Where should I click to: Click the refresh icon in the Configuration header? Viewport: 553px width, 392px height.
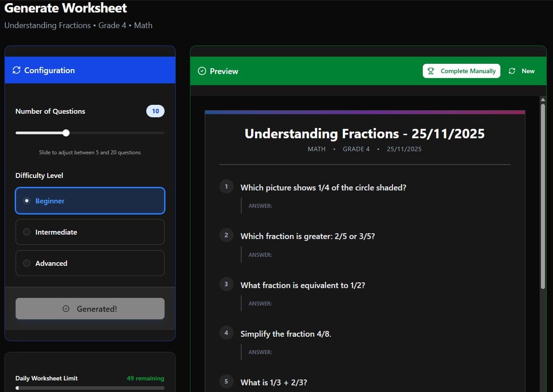[17, 70]
